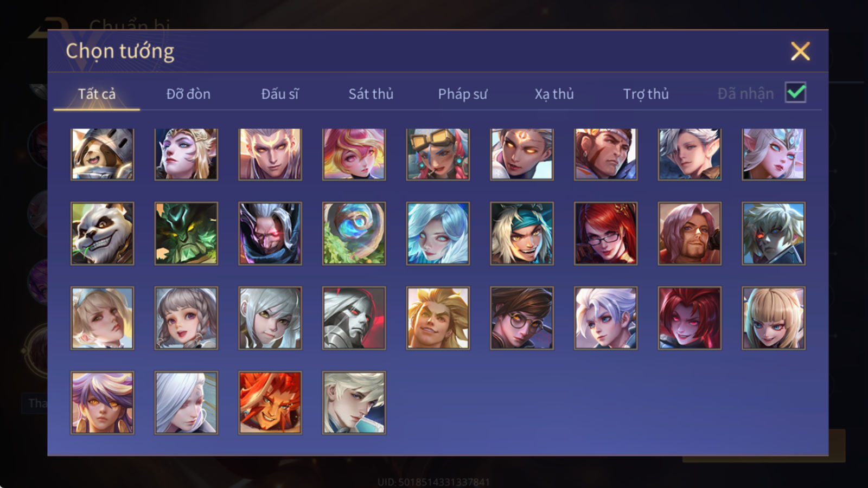Screen dimensions: 868x488
Task: Toggle the Đã nhận checkbox
Action: pyautogui.click(x=795, y=93)
